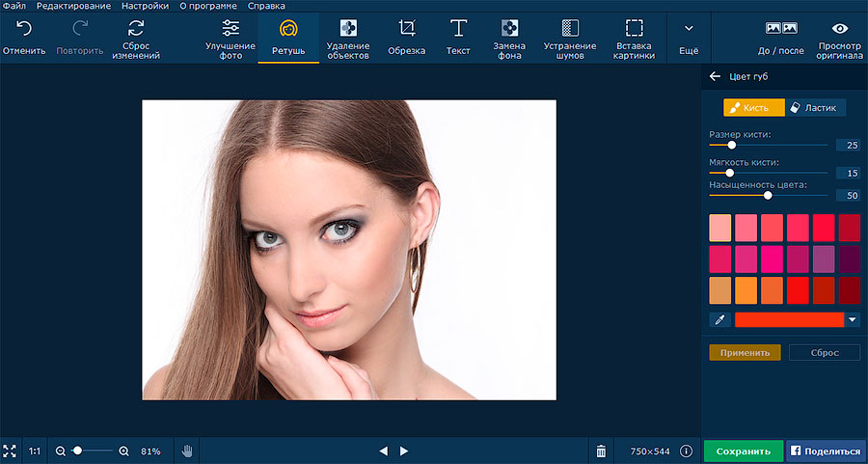This screenshot has height=464, width=868.
Task: Click the color saturation value field 50
Action: pyautogui.click(x=848, y=195)
